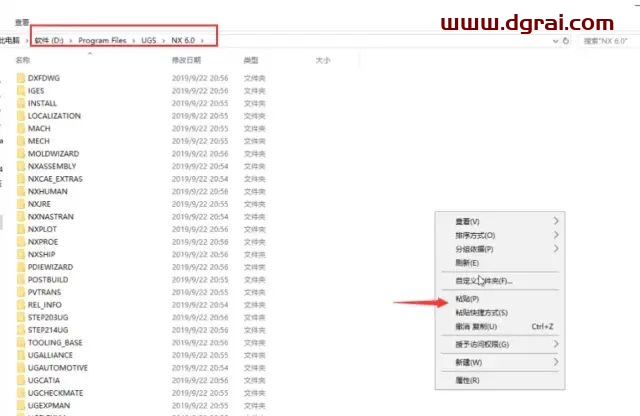The width and height of the screenshot is (640, 416).
Task: Choose 粘贴快捷方式(S) in context menu
Action: click(x=482, y=313)
